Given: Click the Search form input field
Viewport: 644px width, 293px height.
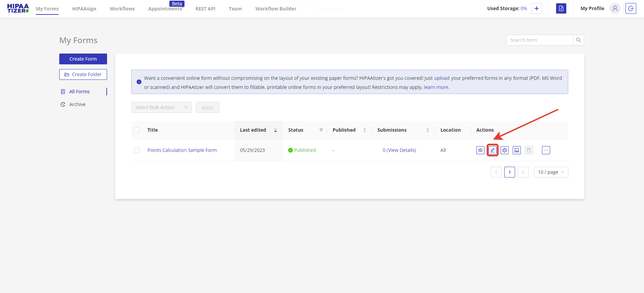Looking at the screenshot, I should 540,40.
